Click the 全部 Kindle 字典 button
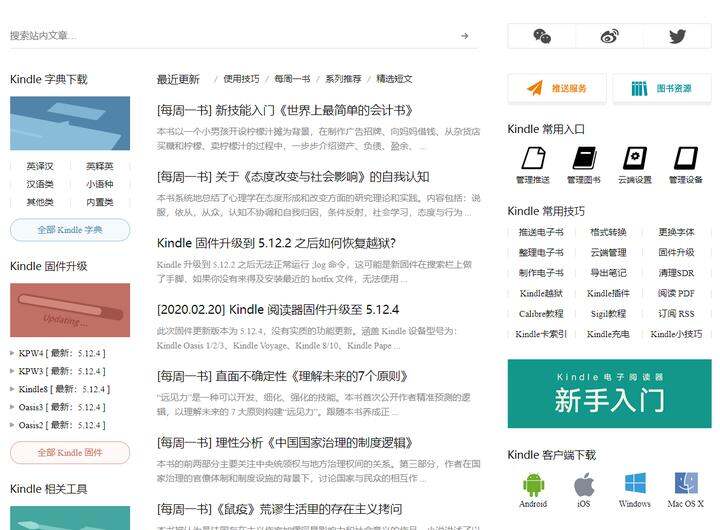720x530 pixels. coord(70,230)
